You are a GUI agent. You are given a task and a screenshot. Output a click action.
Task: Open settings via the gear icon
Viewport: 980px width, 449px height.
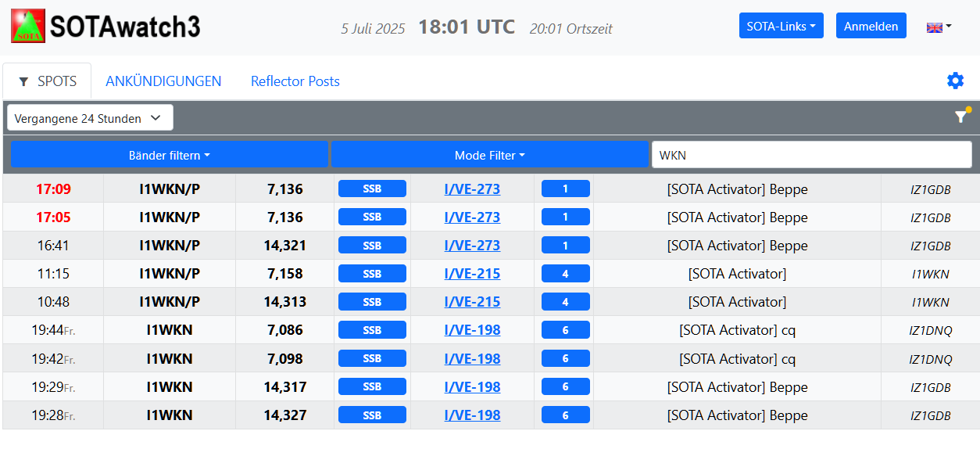pos(955,81)
